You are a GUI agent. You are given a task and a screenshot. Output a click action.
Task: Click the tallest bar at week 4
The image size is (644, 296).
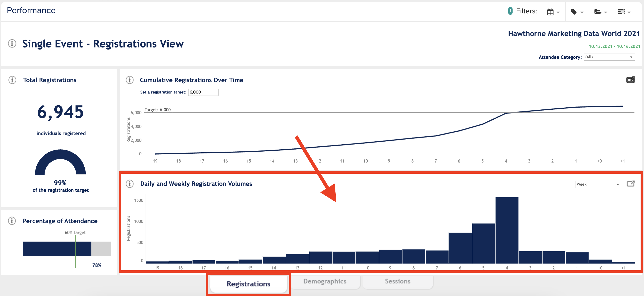pos(507,230)
